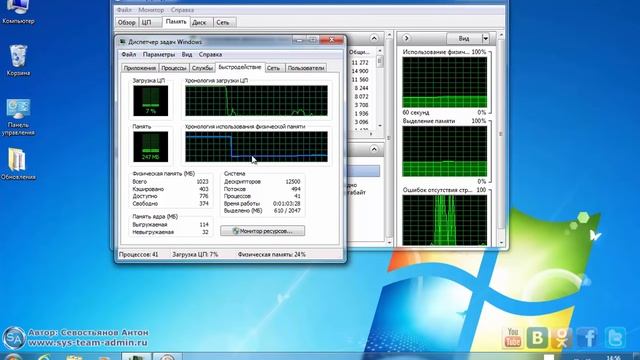The width and height of the screenshot is (640, 360).
Task: Switch to the Пользователи tab
Action: pos(306,68)
